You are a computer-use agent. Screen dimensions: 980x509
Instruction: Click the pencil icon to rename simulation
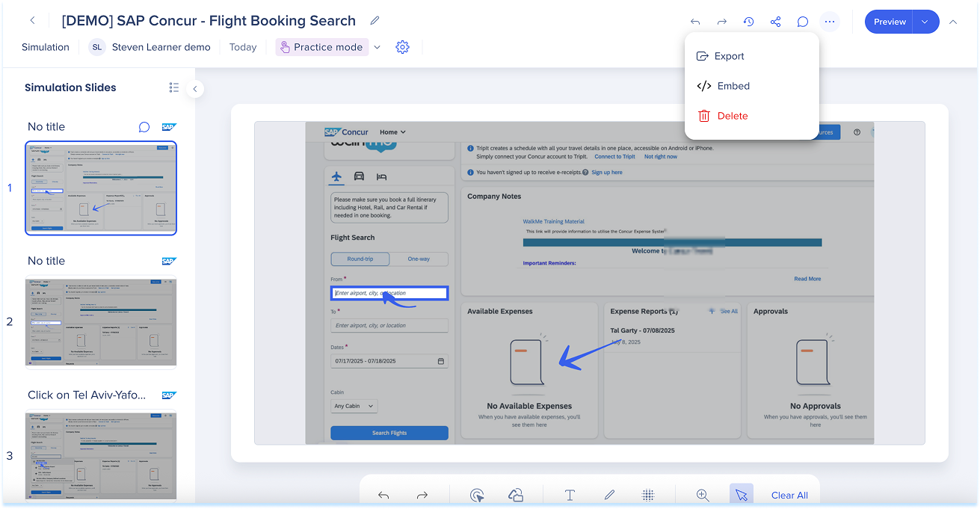pyautogui.click(x=375, y=21)
